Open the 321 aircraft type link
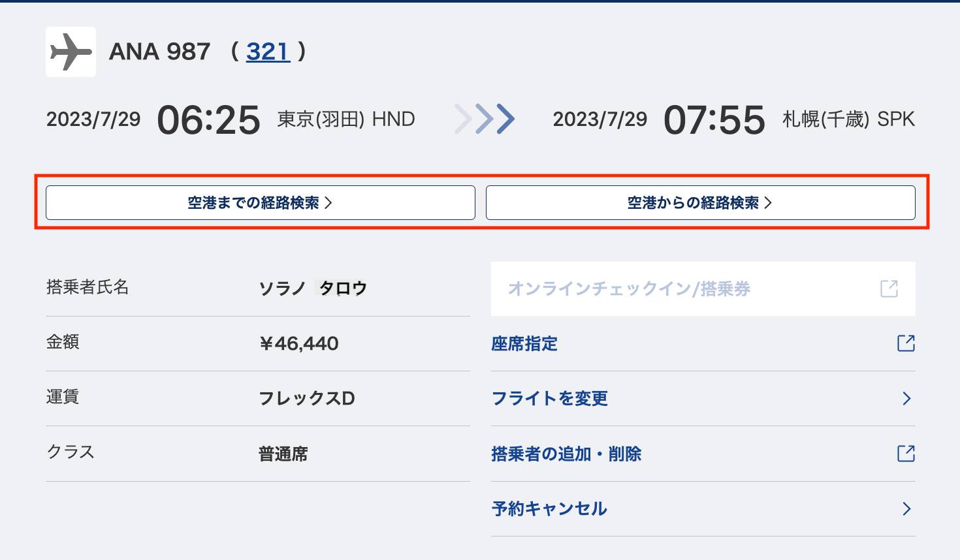The width and height of the screenshot is (960, 560). (x=268, y=52)
